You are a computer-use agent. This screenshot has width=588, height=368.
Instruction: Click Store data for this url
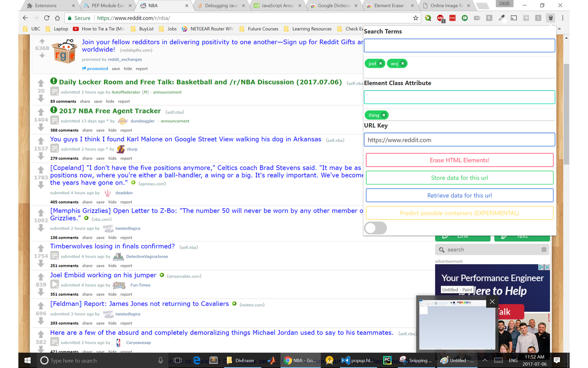pyautogui.click(x=459, y=178)
